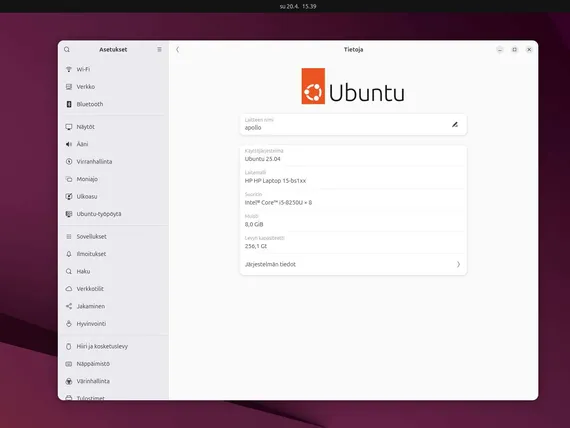570x428 pixels.
Task: Click the Ubuntu 25.04 value
Action: pyautogui.click(x=262, y=159)
